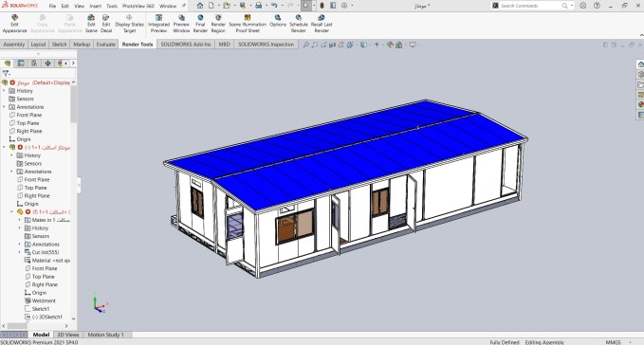Open the PropertyManager tab
Viewport: 644px width, 345px height.
[x=21, y=64]
